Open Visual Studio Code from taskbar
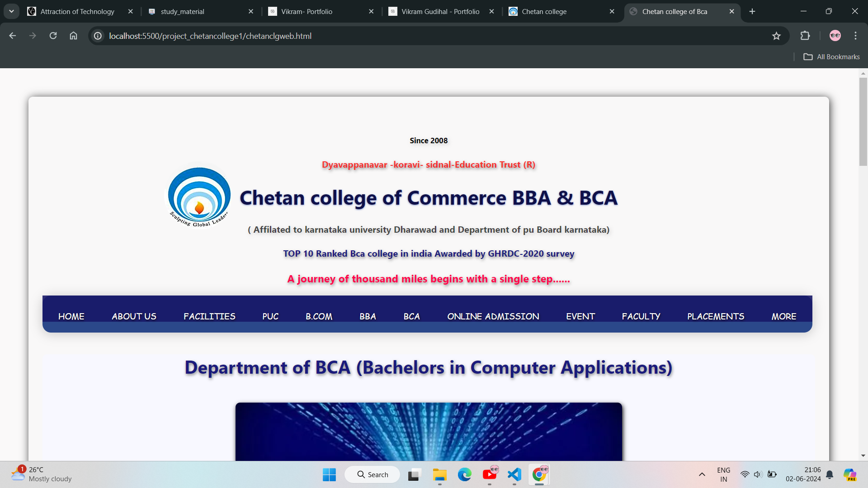 tap(514, 474)
